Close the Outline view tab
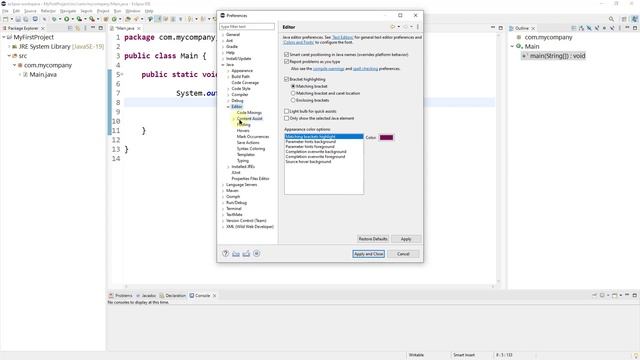The image size is (640, 360). tap(533, 28)
